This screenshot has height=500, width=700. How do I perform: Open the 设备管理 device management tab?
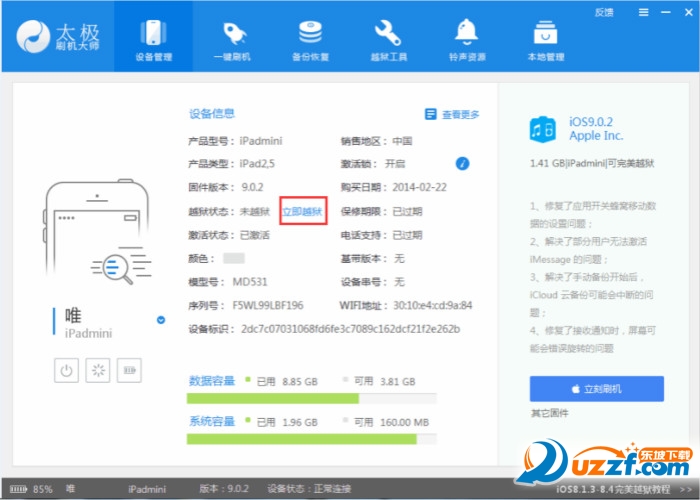point(154,37)
